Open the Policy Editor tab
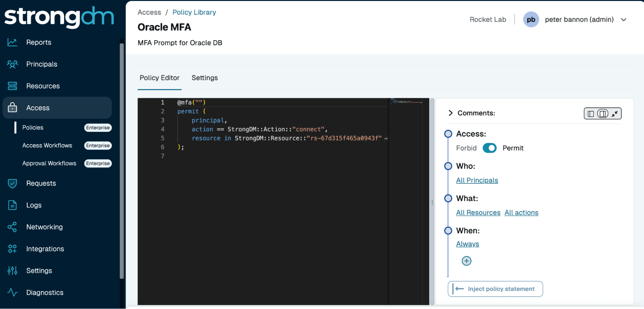Image resolution: width=644 pixels, height=309 pixels. pyautogui.click(x=159, y=78)
